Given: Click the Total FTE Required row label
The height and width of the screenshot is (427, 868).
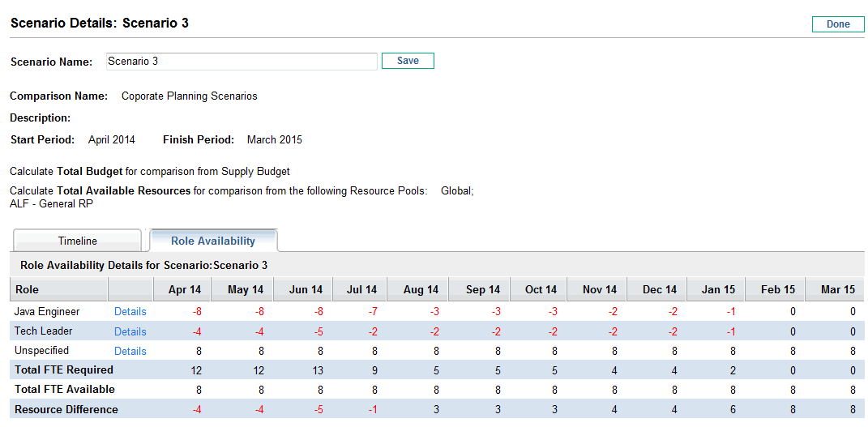Looking at the screenshot, I should [64, 369].
